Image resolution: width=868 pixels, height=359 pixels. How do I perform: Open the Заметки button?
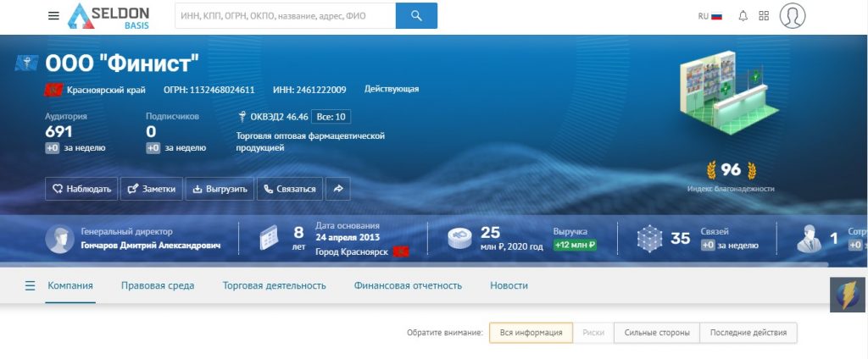[151, 189]
